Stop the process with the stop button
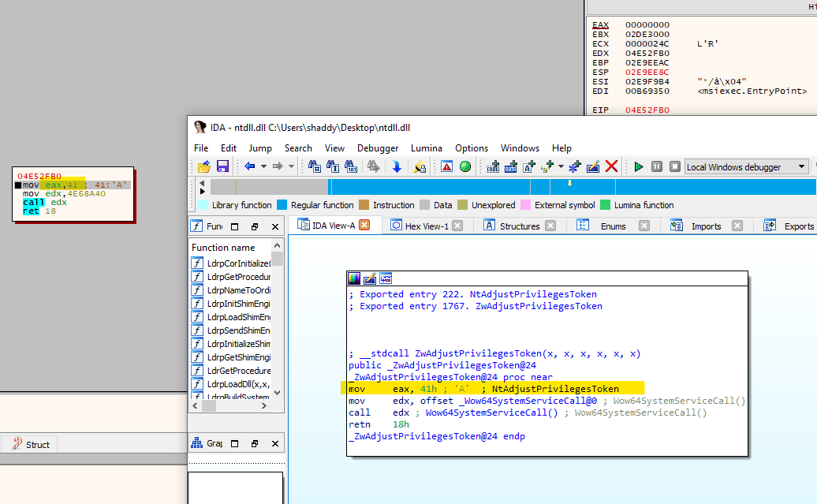The width and height of the screenshot is (817, 504). point(675,166)
